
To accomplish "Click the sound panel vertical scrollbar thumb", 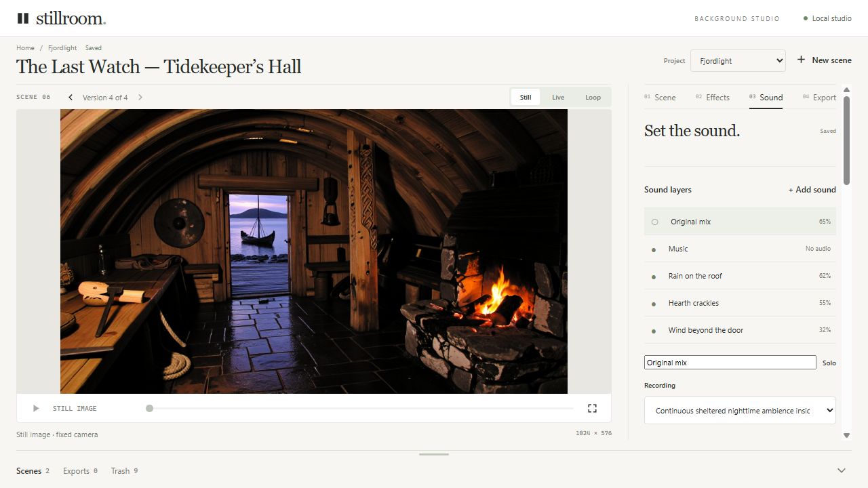I will pyautogui.click(x=846, y=140).
